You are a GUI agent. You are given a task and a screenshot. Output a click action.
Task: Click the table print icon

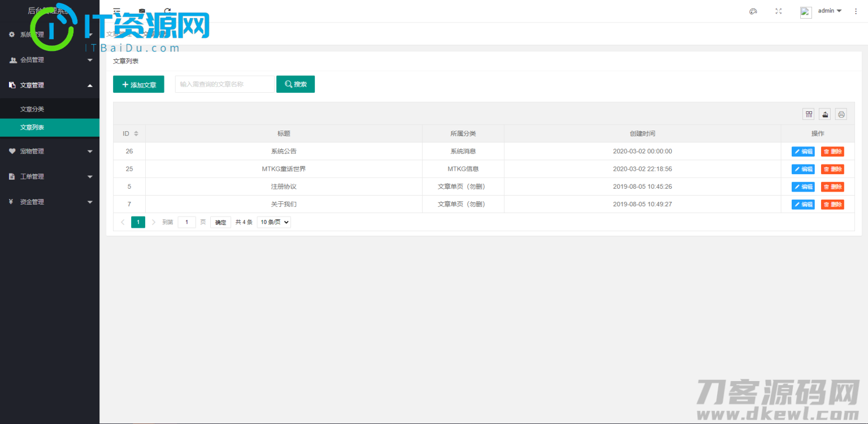[x=841, y=114]
